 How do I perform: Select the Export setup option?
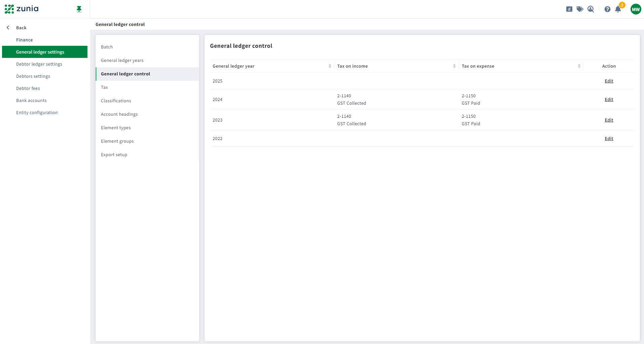114,154
